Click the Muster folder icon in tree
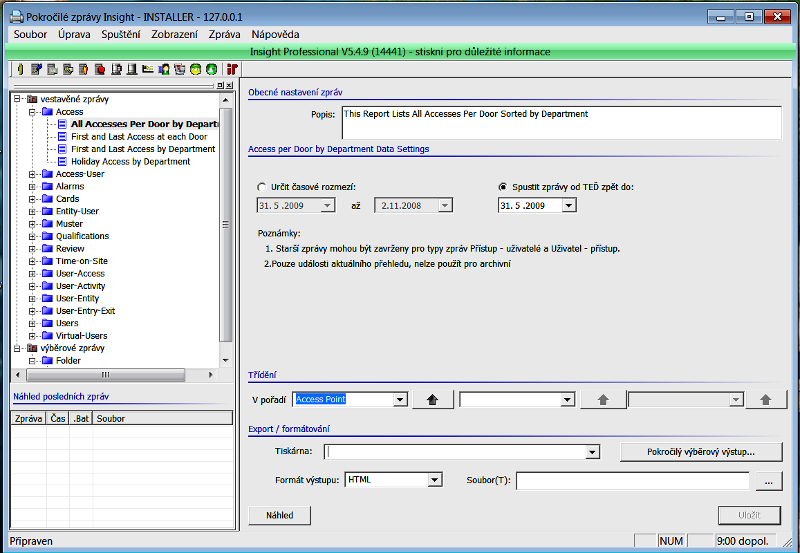The height and width of the screenshot is (553, 800). pos(46,224)
